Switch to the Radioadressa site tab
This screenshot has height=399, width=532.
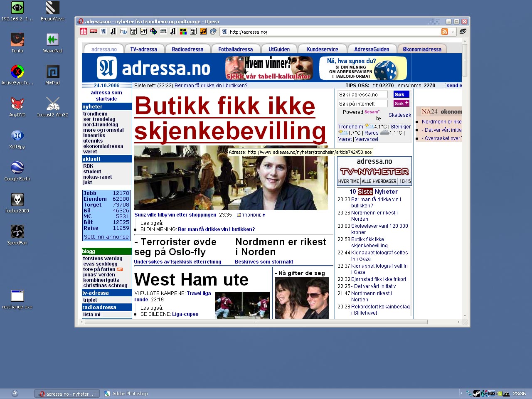pyautogui.click(x=187, y=49)
